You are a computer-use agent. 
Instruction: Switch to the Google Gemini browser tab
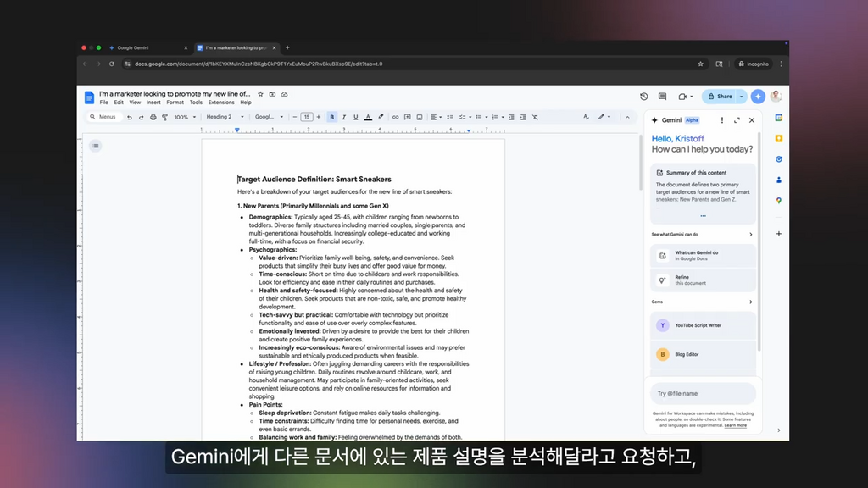[x=147, y=47]
